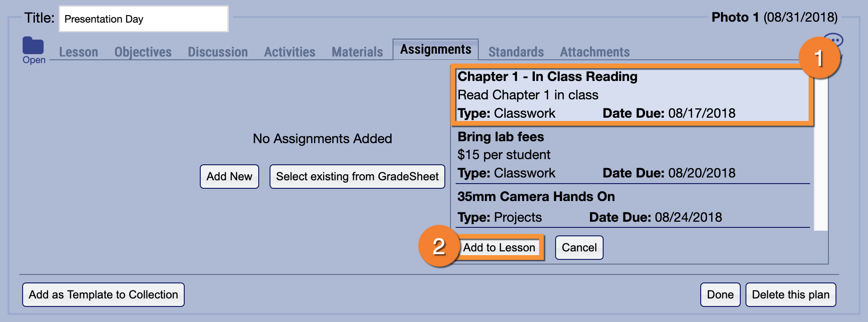This screenshot has width=868, height=322.
Task: Select the Activities tab
Action: (x=289, y=52)
